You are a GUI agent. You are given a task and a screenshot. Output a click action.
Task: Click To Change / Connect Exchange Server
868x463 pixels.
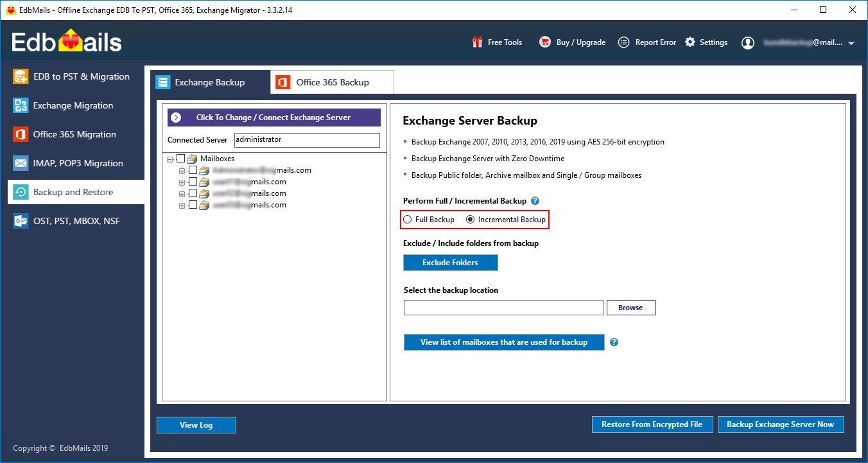pos(274,118)
